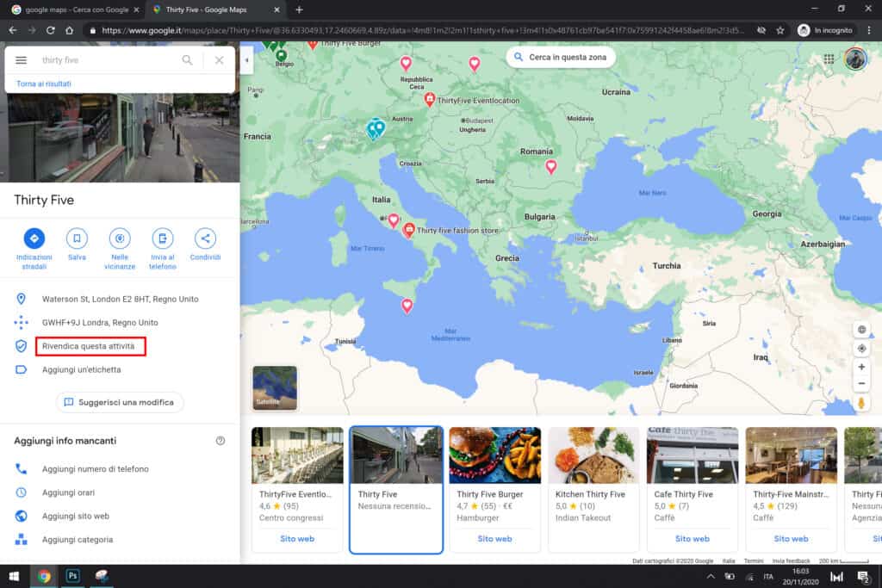Screen dimensions: 882x588
Task: Click the Condividi share icon
Action: pos(205,238)
